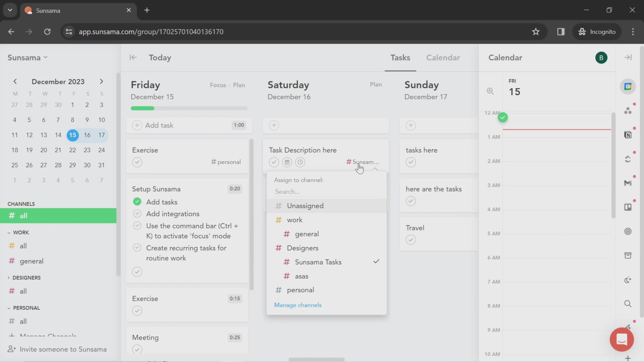Open the Intercom chat bubble
Viewport: 644px width, 362px height.
pos(622,339)
